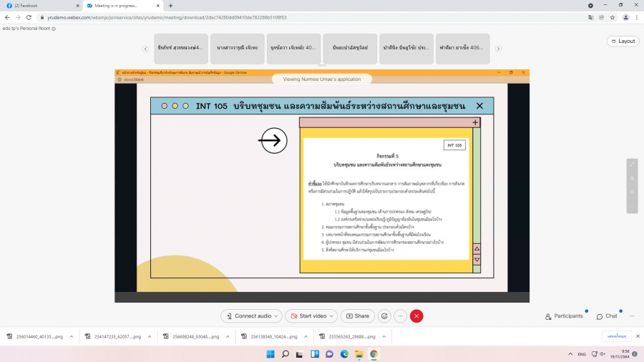Click the plus icon on shared window
Screen dimensions: 644x362
[x=475, y=122]
